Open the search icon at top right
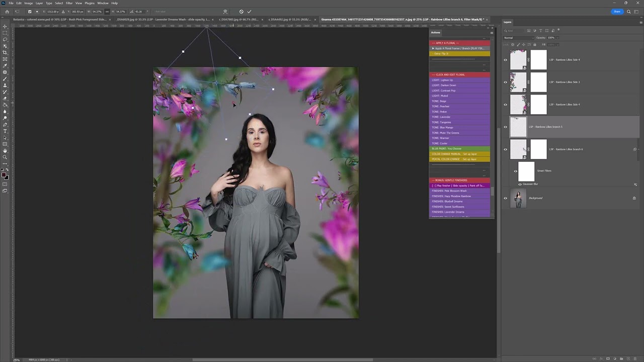This screenshot has width=644, height=362. tap(628, 12)
